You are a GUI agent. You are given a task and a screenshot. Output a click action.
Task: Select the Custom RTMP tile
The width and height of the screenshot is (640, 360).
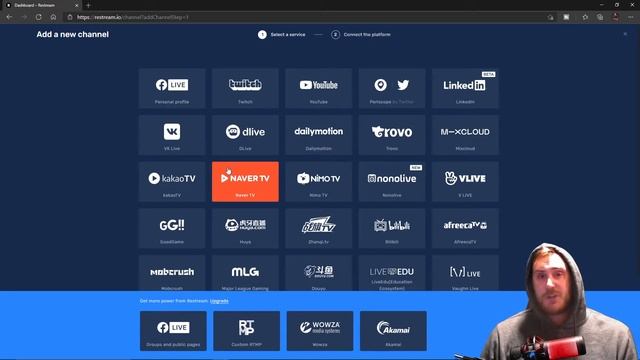247,331
